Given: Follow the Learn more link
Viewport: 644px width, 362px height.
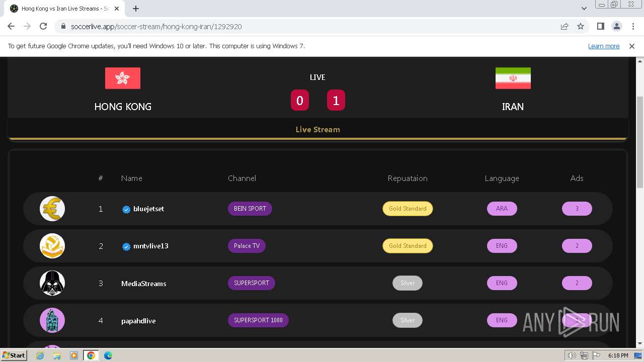Looking at the screenshot, I should [x=604, y=46].
